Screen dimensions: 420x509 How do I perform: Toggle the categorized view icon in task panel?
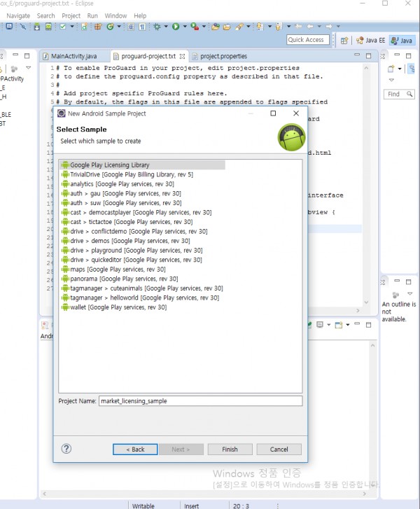point(412,69)
